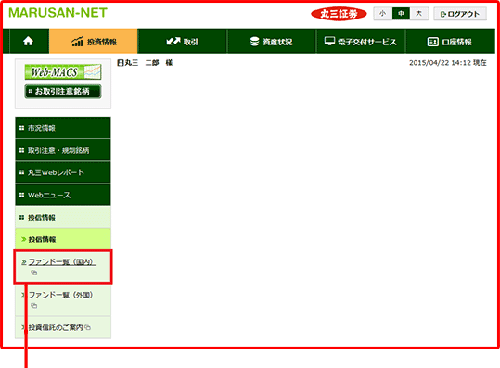Select the 投信情報 sidebar section header
This screenshot has width=500, height=368.
63,217
